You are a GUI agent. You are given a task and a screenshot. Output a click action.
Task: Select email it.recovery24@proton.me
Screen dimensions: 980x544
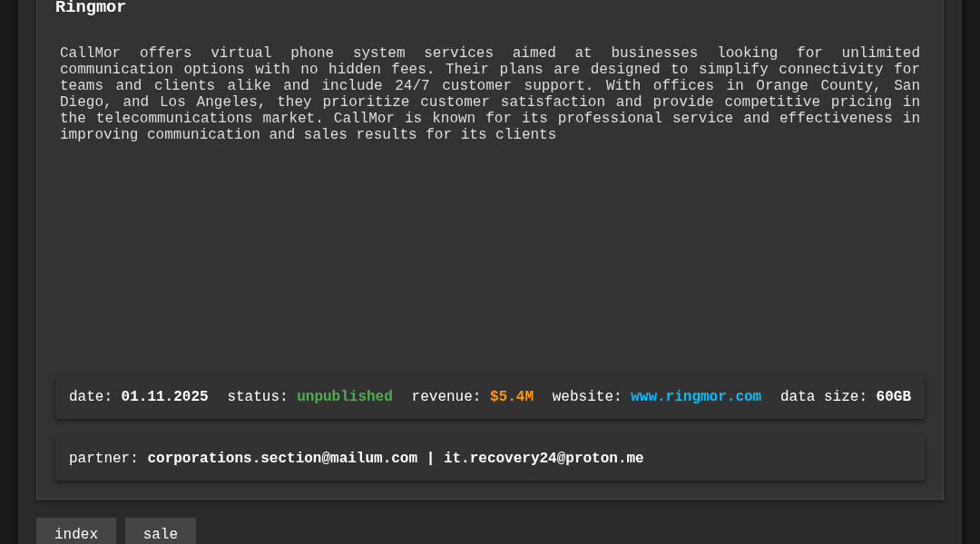click(x=544, y=459)
